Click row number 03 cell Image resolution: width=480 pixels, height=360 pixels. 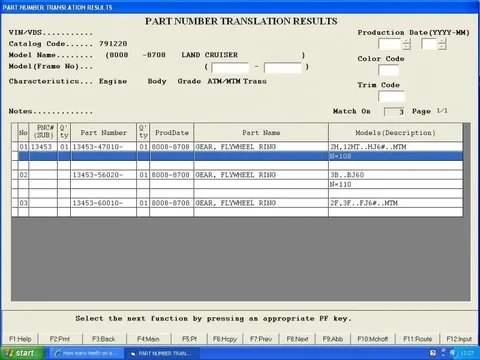tap(23, 203)
